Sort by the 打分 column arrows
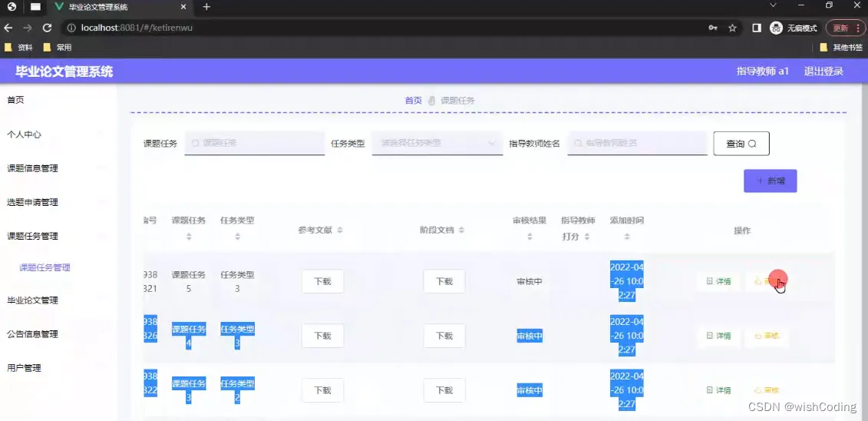 (587, 237)
